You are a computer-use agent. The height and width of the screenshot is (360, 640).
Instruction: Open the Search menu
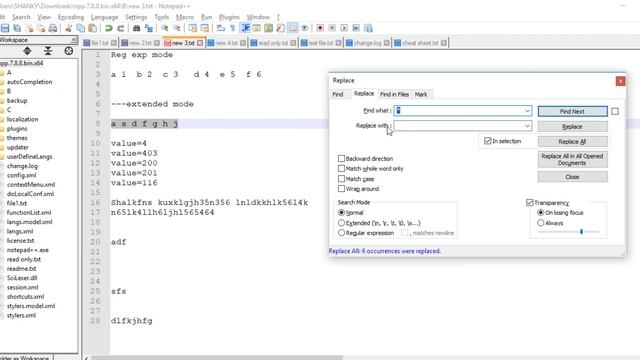pyautogui.click(x=21, y=17)
